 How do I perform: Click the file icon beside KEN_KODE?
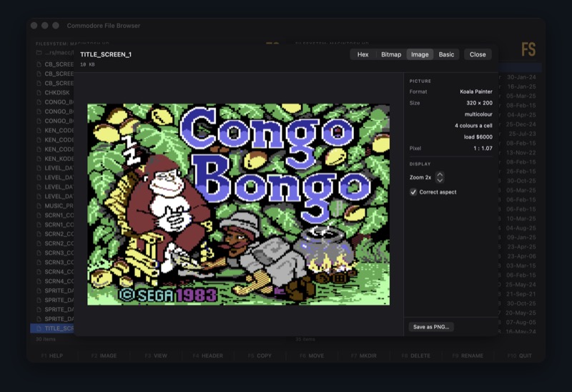click(39, 159)
